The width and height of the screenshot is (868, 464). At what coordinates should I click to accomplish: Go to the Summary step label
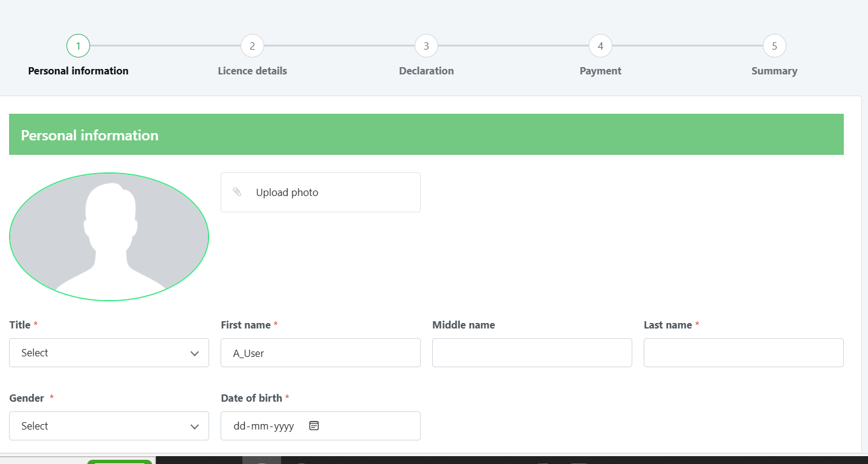click(x=774, y=71)
